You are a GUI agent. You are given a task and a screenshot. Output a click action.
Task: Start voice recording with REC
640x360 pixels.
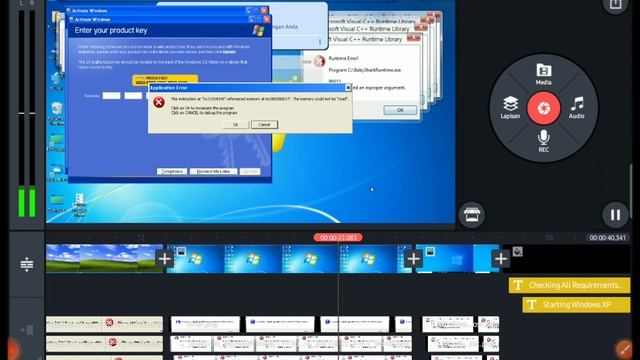[543, 141]
